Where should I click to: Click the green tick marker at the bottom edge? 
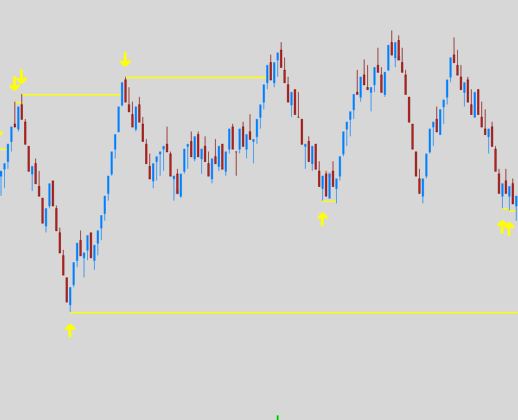point(277,417)
